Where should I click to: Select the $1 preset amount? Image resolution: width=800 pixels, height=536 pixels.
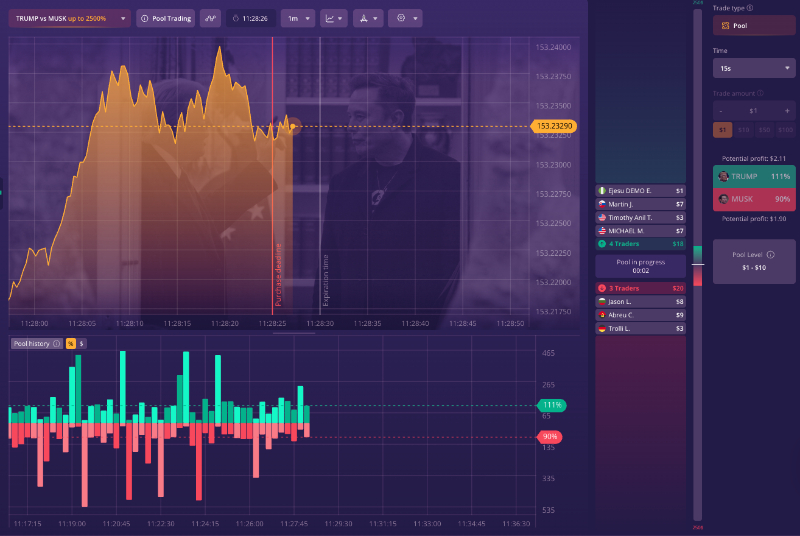pos(722,130)
